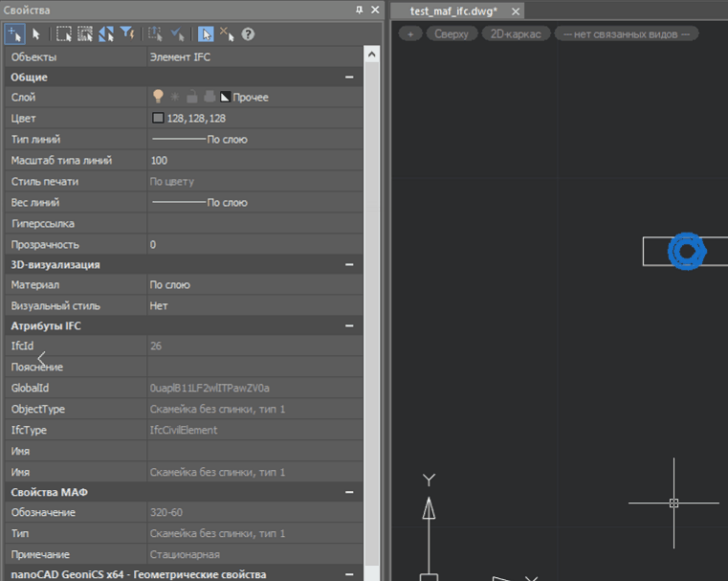Click the checkmark with cursor toolbar icon

point(177,34)
